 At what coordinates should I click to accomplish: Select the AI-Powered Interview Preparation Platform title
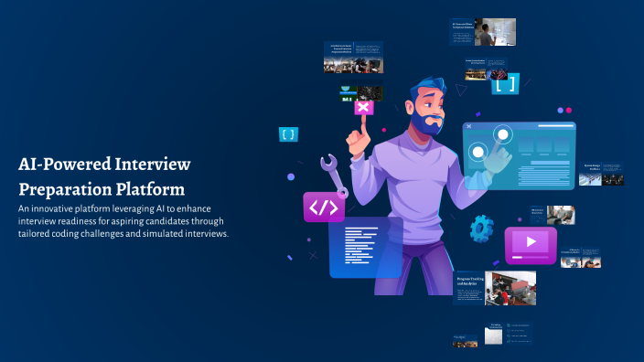tap(104, 176)
